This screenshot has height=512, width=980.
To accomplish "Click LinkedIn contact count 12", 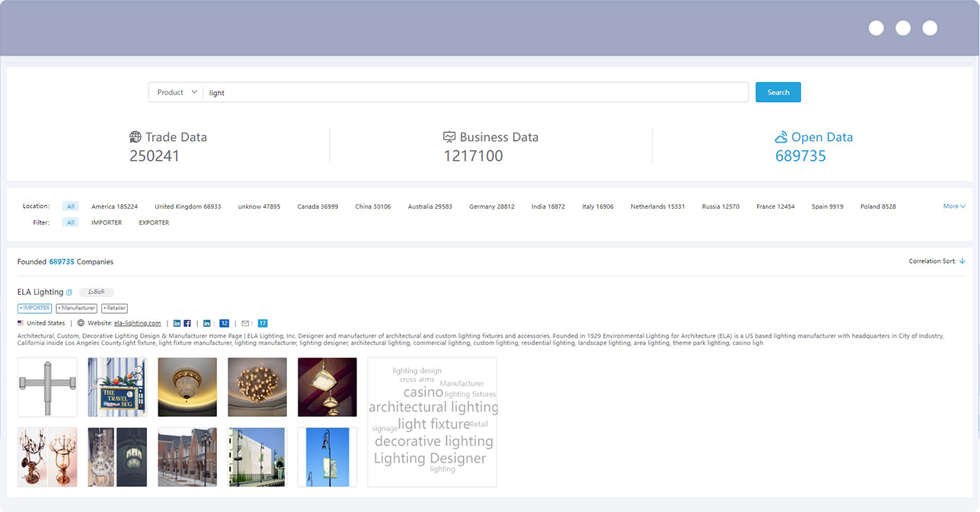I will pyautogui.click(x=225, y=323).
